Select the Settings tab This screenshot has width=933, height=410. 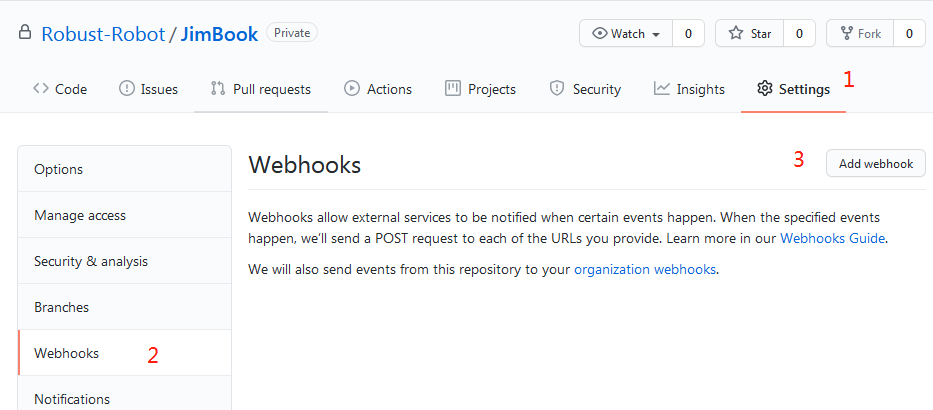pyautogui.click(x=793, y=89)
